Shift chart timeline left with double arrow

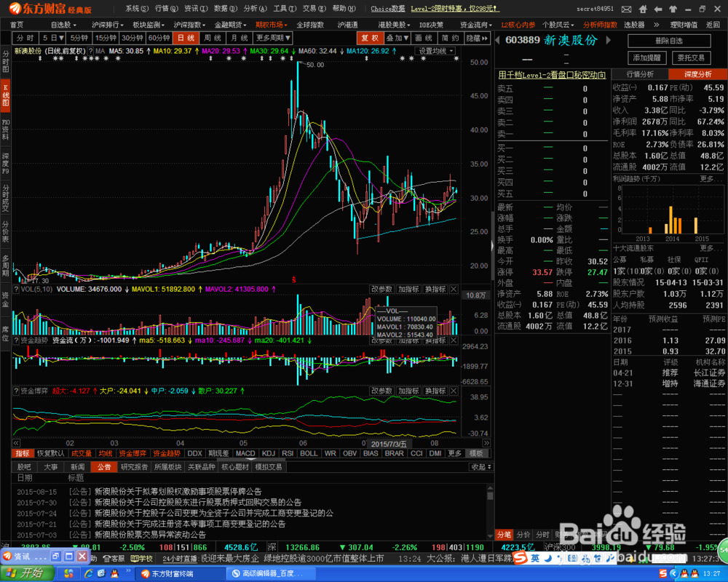[x=16, y=443]
